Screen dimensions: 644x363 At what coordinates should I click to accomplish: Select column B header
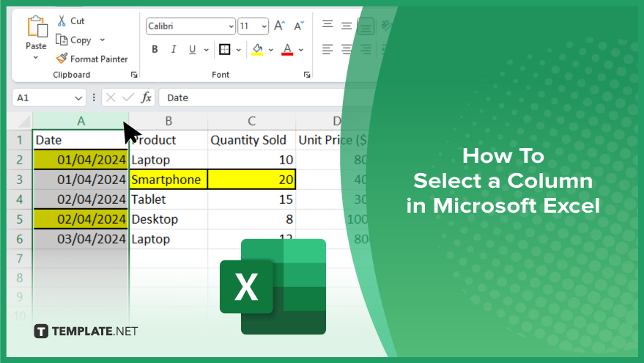point(169,121)
